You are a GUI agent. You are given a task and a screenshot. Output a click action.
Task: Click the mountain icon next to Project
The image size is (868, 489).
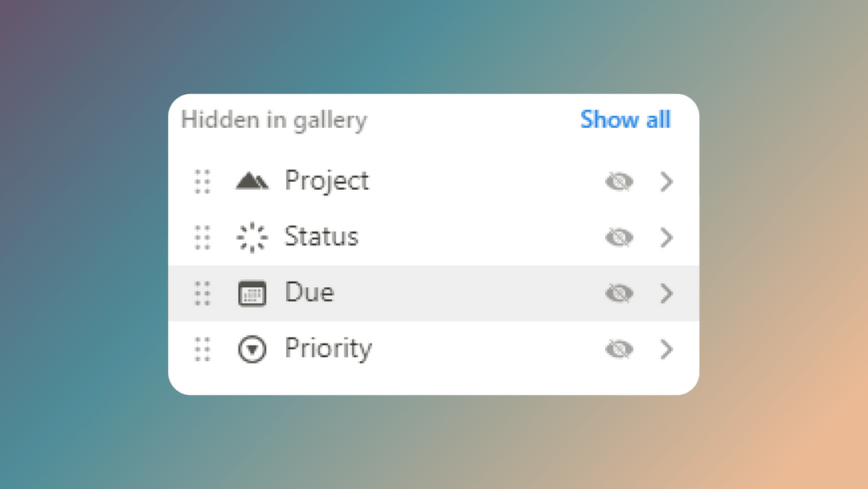click(252, 181)
